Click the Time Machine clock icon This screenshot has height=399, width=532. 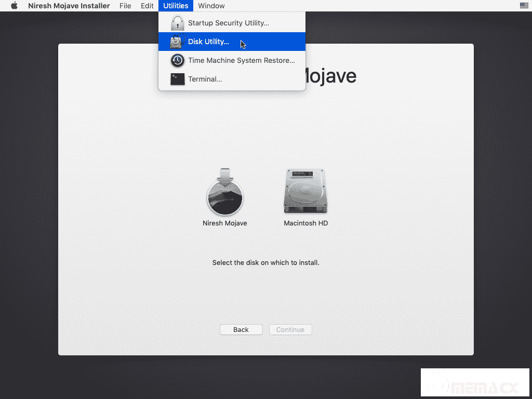(178, 60)
